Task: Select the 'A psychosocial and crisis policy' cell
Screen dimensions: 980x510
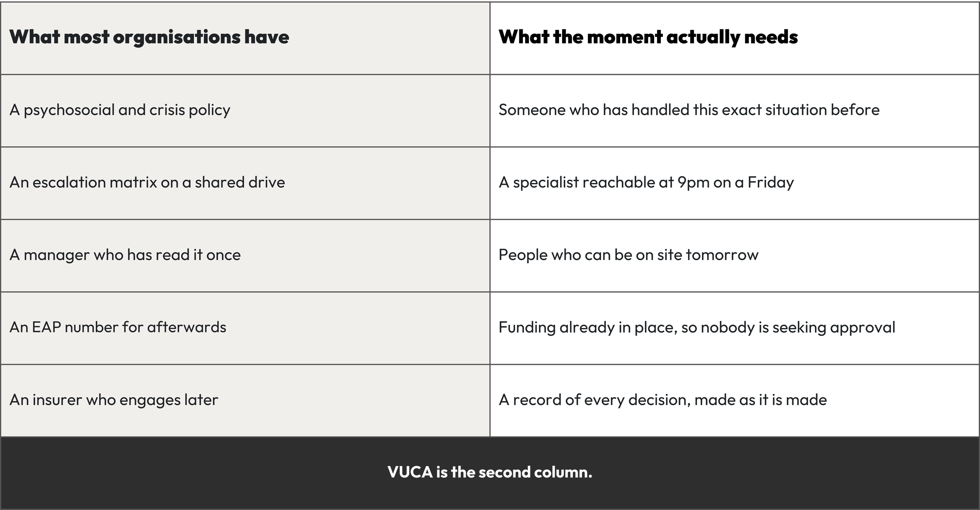Action: 245,111
